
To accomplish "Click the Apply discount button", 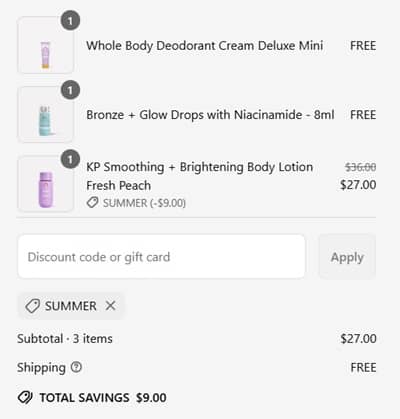I will click(x=347, y=257).
